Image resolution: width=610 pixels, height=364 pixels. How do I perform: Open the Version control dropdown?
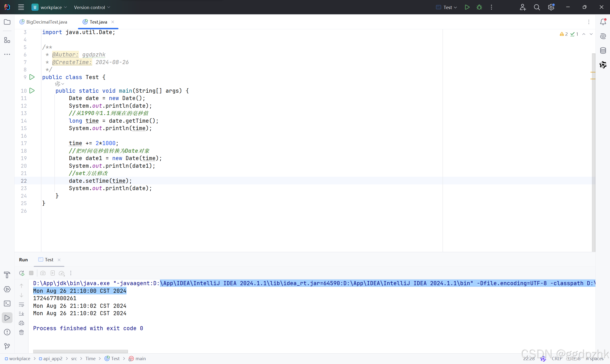[92, 7]
